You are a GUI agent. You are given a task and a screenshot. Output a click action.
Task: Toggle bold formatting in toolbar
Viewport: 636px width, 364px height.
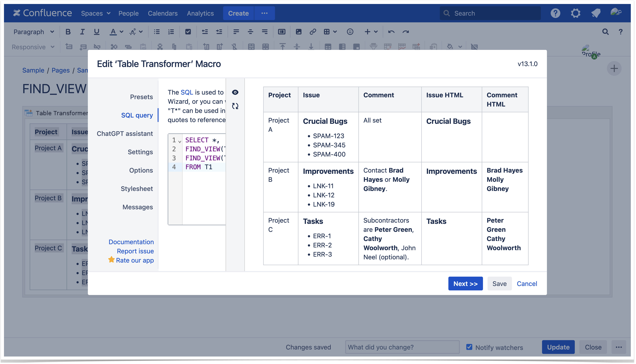68,32
